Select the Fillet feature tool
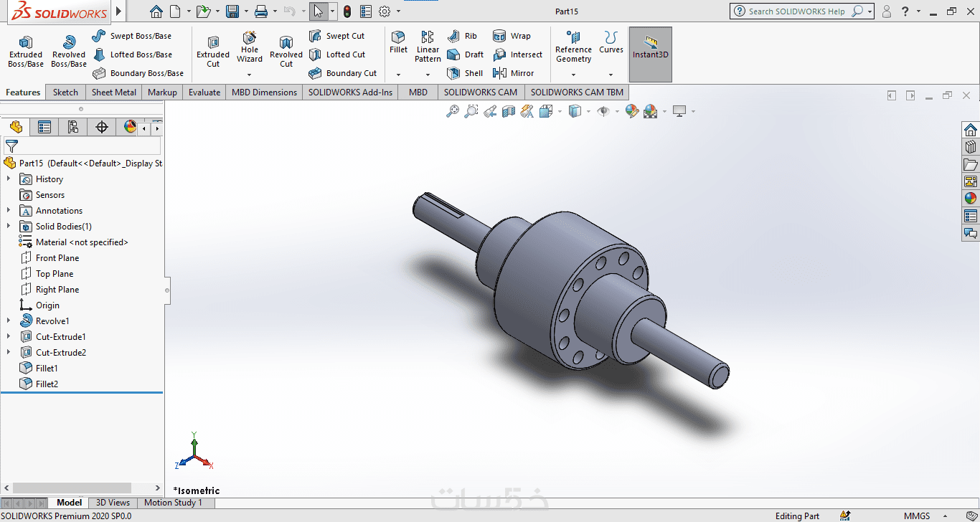The height and width of the screenshot is (522, 980). pos(398,42)
